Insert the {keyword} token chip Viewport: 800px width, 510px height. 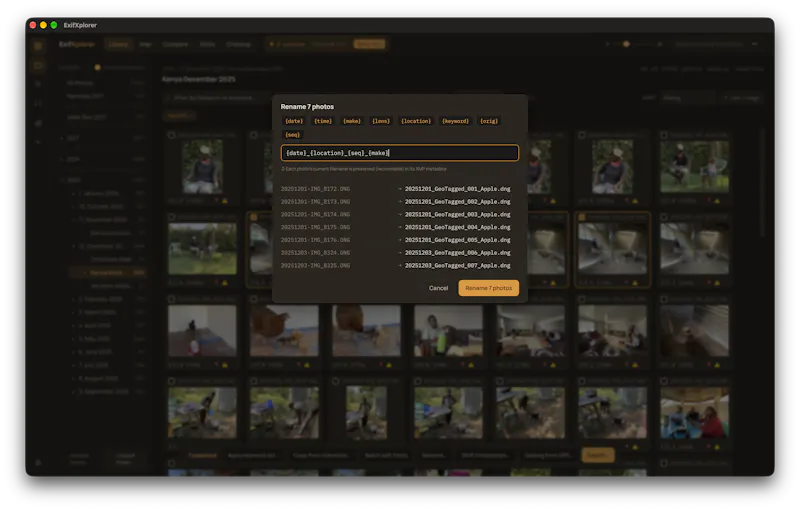(455, 121)
